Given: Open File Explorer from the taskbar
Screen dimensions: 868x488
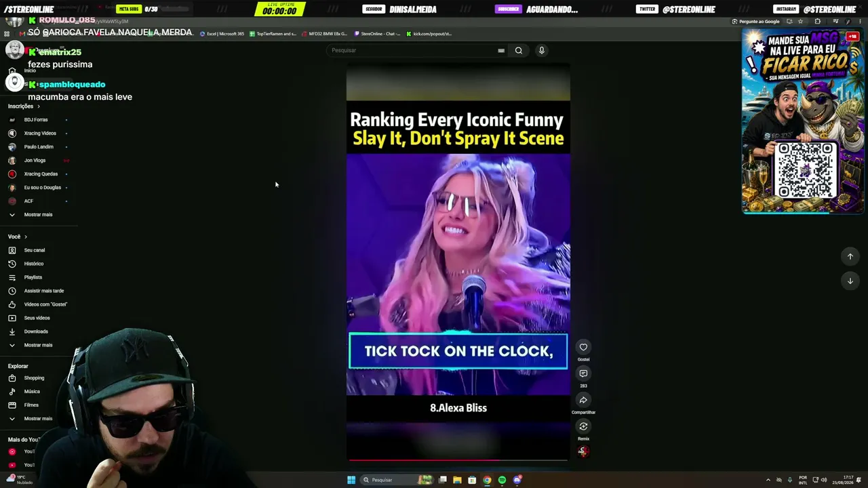Looking at the screenshot, I should pyautogui.click(x=457, y=480).
